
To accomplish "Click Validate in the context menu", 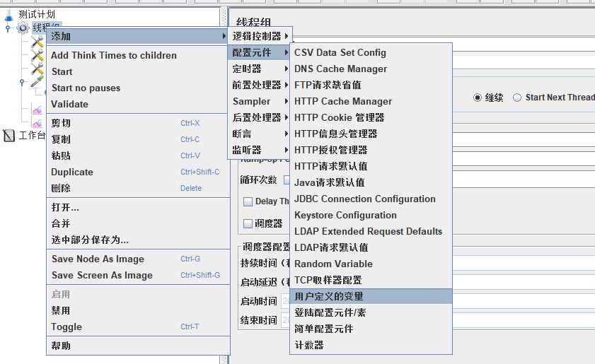I will (x=70, y=104).
